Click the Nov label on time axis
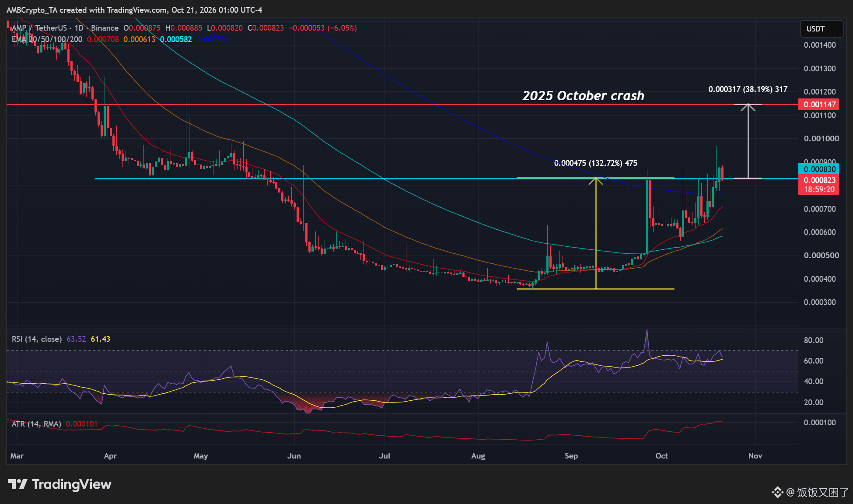Screen dimensions: 853x504 [x=755, y=456]
